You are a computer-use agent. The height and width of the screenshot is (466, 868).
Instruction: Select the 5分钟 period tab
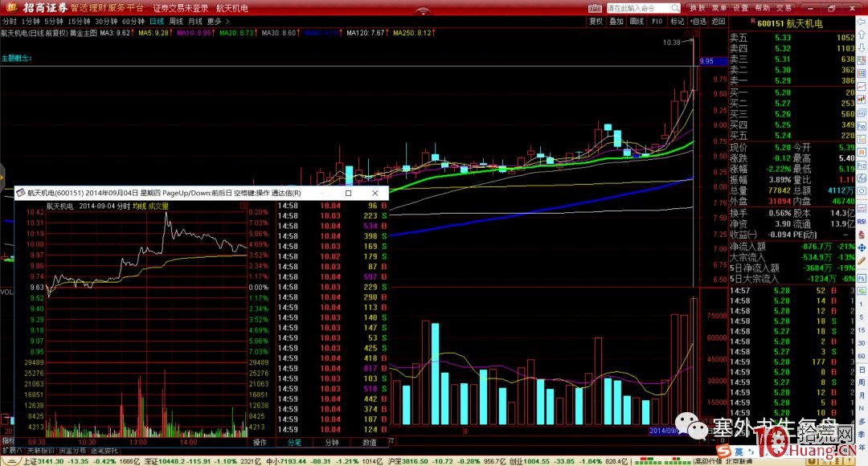pyautogui.click(x=54, y=22)
